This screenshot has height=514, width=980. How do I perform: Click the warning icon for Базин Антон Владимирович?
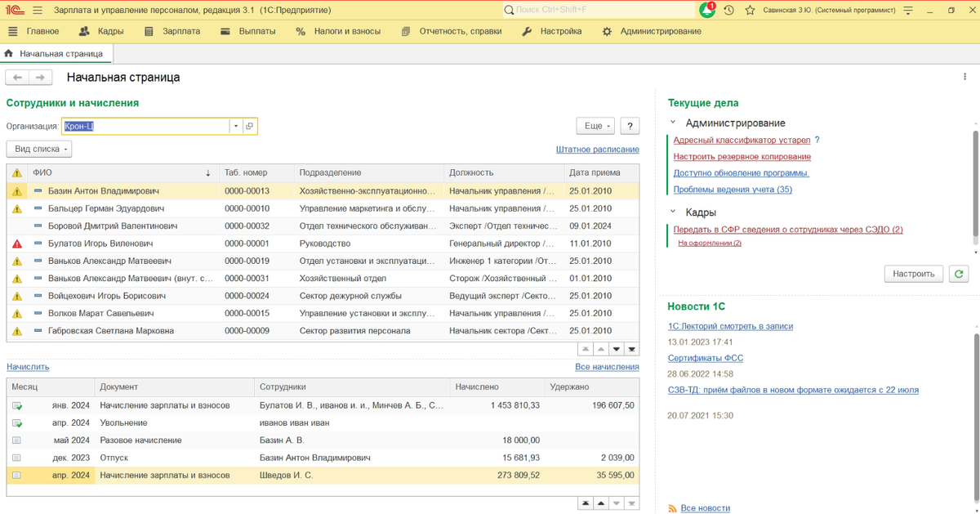pyautogui.click(x=17, y=191)
